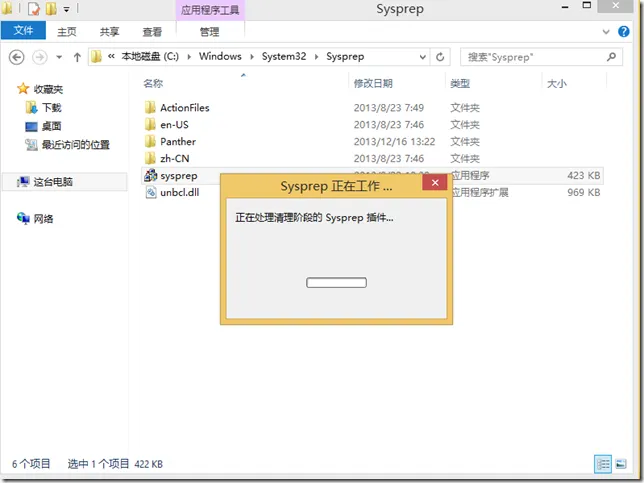Click the window folder icon in title bar
644x483 pixels.
7,7
